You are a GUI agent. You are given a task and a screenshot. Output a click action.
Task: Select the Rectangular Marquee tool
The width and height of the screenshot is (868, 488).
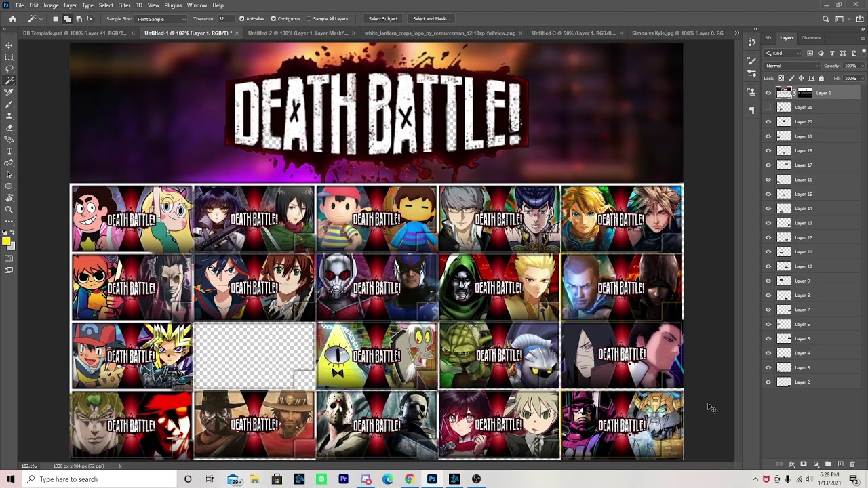click(9, 57)
